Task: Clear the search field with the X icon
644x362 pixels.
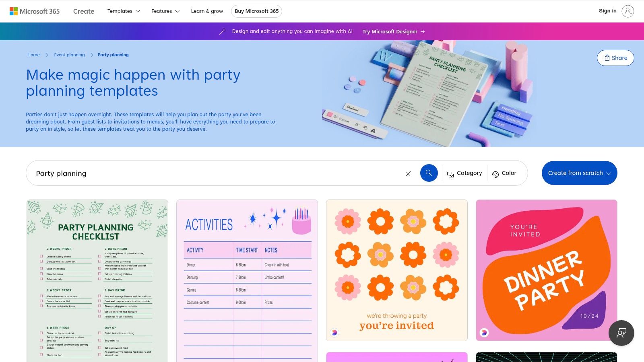Action: pos(408,173)
